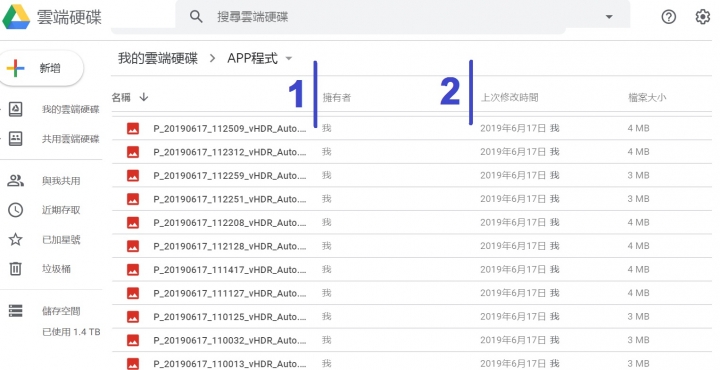Click modified date of P_20190617_112509 row
The width and height of the screenshot is (720, 370).
tap(520, 128)
